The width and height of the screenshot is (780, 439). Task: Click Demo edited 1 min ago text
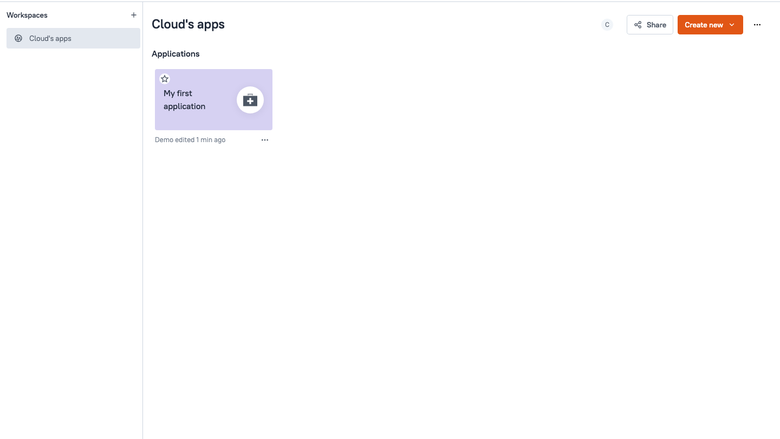click(190, 140)
